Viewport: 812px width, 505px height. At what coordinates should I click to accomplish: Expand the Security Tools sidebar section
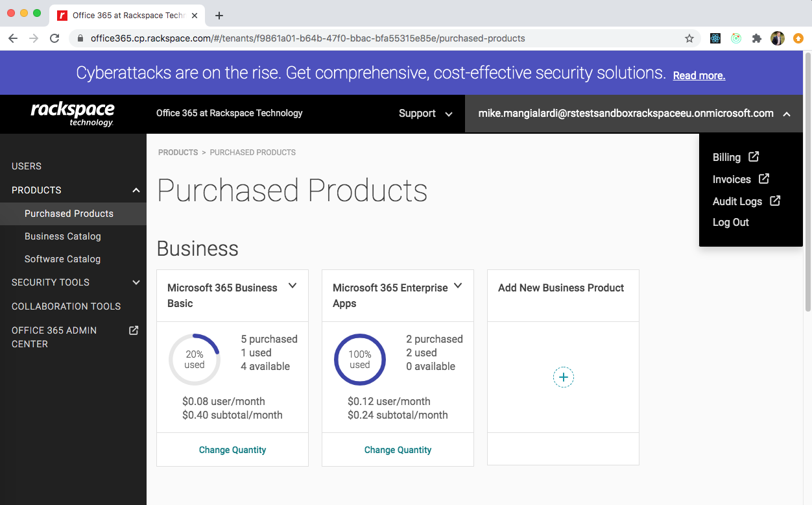(136, 282)
